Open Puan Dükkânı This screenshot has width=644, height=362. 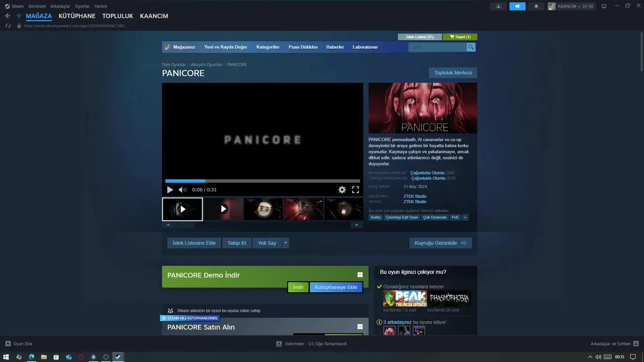[303, 47]
